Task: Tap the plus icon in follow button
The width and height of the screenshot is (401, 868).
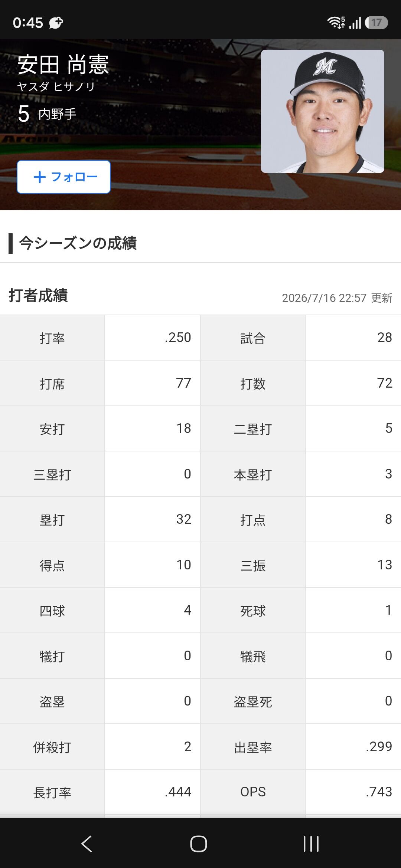Action: (x=40, y=177)
